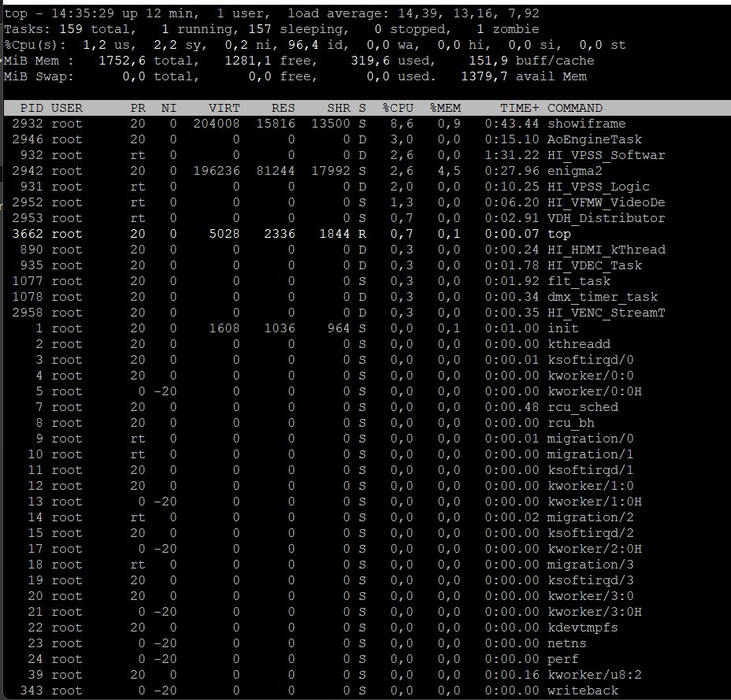Image resolution: width=731 pixels, height=700 pixels.
Task: Click the kthreadd process entry
Action: (x=578, y=344)
